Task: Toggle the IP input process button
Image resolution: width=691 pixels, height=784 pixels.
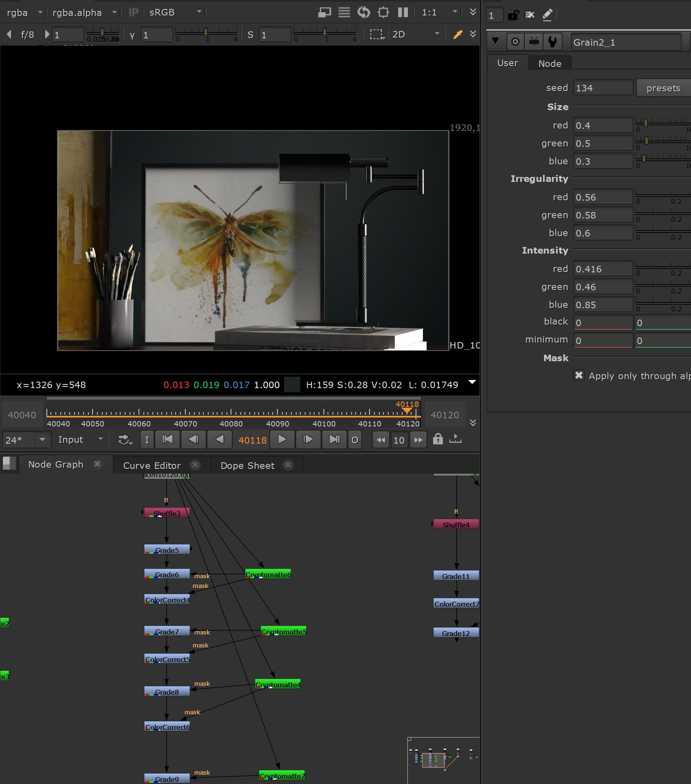Action: tap(133, 12)
